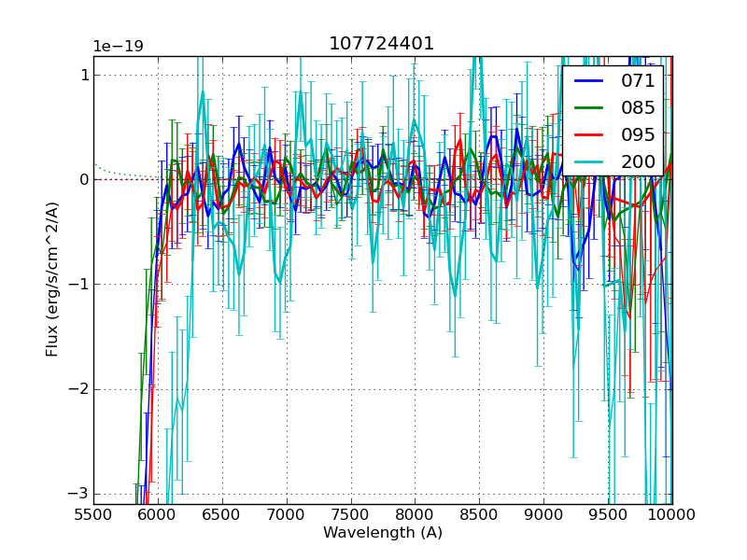
Task: Click the y-axis tick label −3
Action: (78, 494)
